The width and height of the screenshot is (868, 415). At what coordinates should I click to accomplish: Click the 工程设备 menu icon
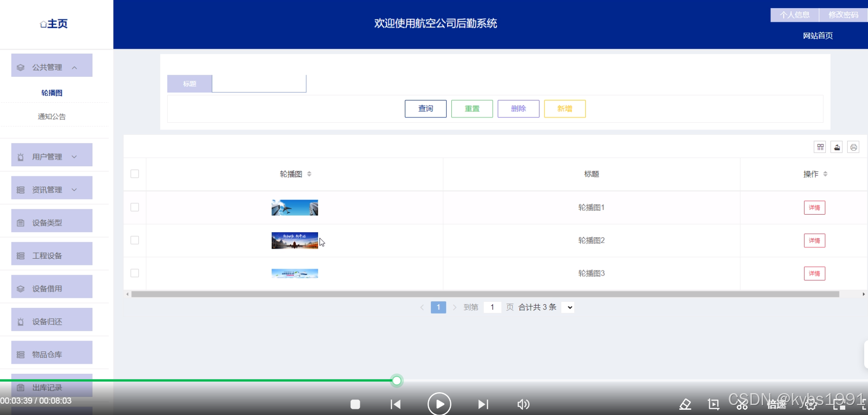[x=20, y=256]
